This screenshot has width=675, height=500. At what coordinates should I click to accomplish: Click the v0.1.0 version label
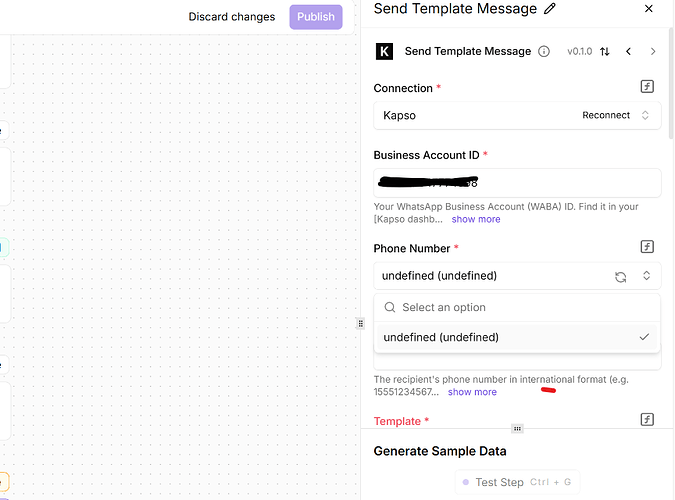click(579, 52)
